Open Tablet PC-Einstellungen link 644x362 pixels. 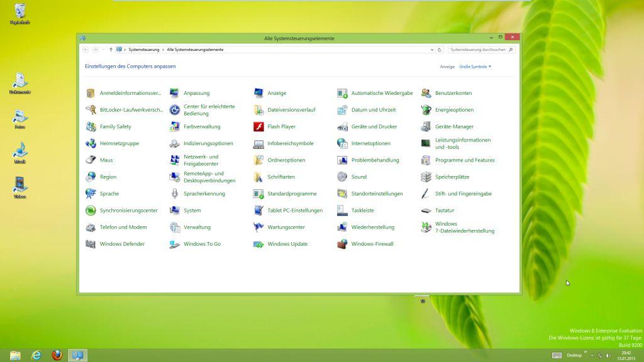[x=295, y=211]
